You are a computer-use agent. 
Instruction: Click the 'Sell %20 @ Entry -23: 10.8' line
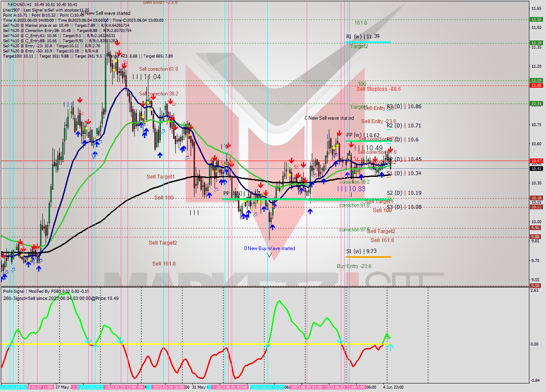tap(52, 46)
